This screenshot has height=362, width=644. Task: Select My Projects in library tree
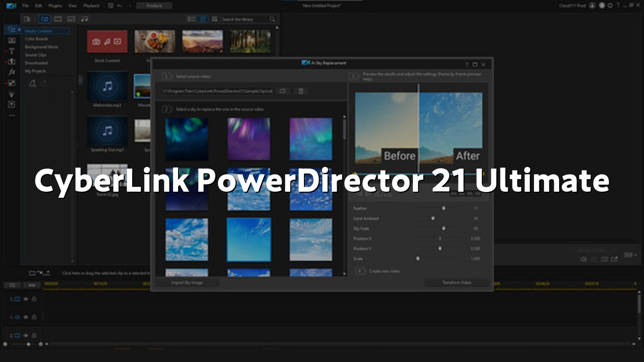[36, 71]
